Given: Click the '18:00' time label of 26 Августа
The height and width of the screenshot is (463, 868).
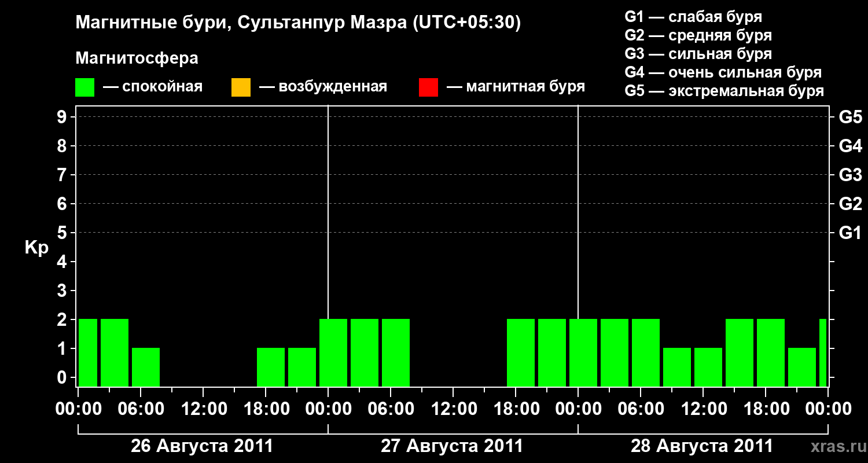Looking at the screenshot, I should [x=266, y=409].
